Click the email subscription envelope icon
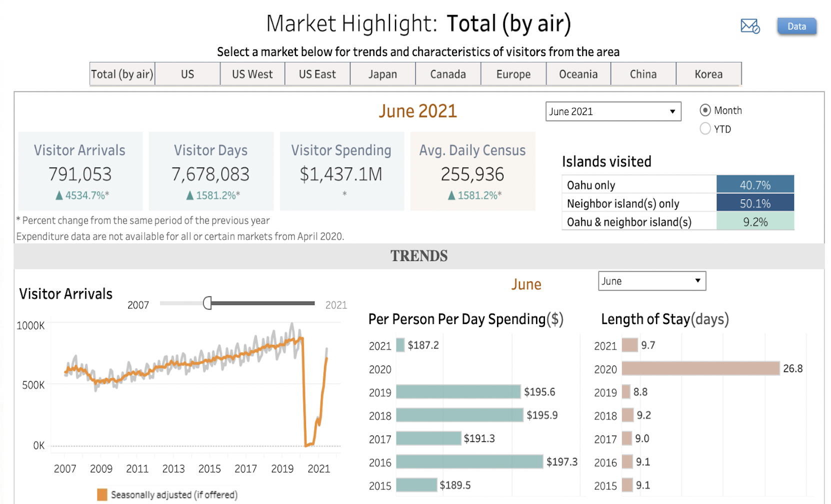831x504 pixels. (x=750, y=26)
